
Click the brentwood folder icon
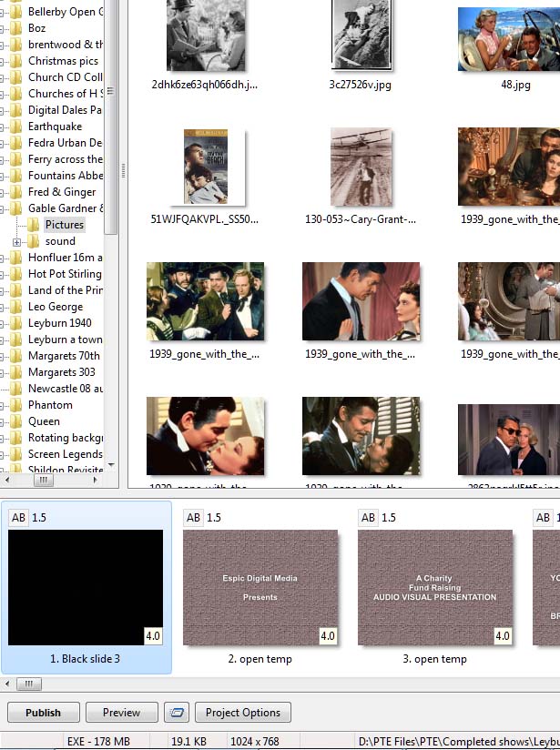pos(15,45)
